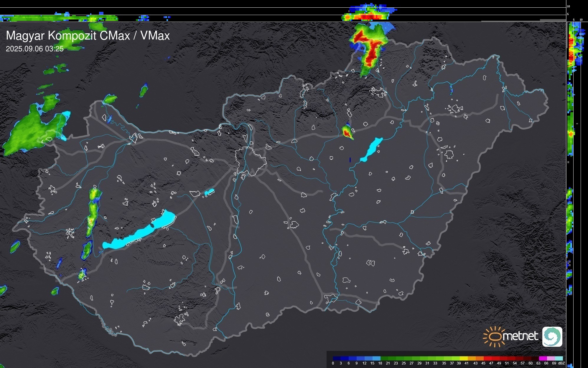Click Lake Balaton on the map
The height and width of the screenshot is (368, 588).
(141, 232)
